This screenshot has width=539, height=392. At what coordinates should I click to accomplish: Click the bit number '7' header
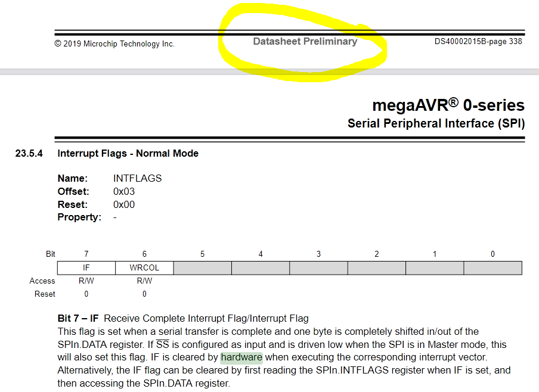[86, 254]
